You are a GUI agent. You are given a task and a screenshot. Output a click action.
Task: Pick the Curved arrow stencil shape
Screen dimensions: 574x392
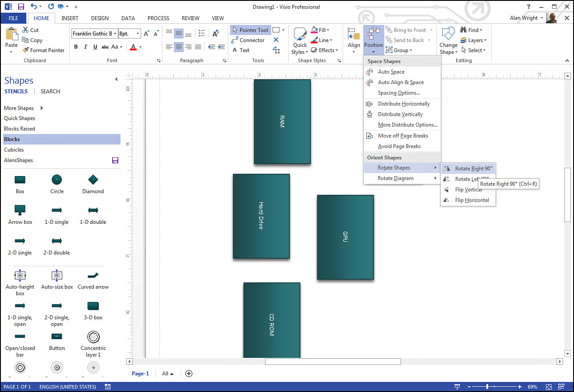point(93,275)
